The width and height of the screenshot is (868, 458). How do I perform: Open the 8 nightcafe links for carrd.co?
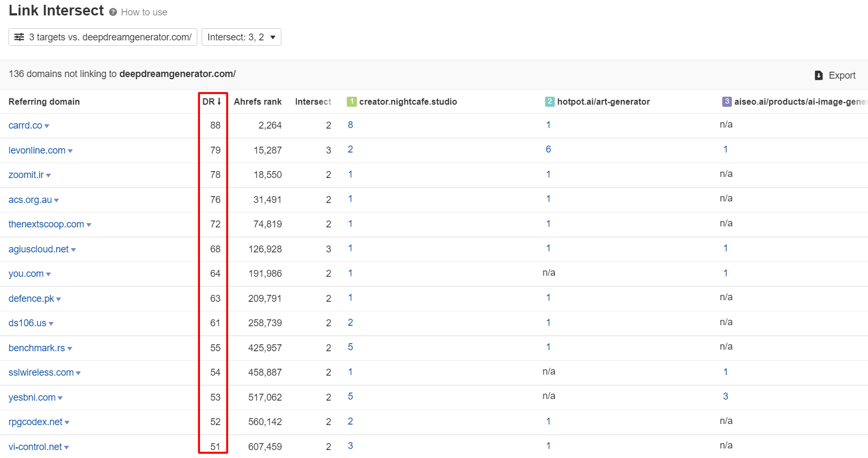[x=350, y=125]
